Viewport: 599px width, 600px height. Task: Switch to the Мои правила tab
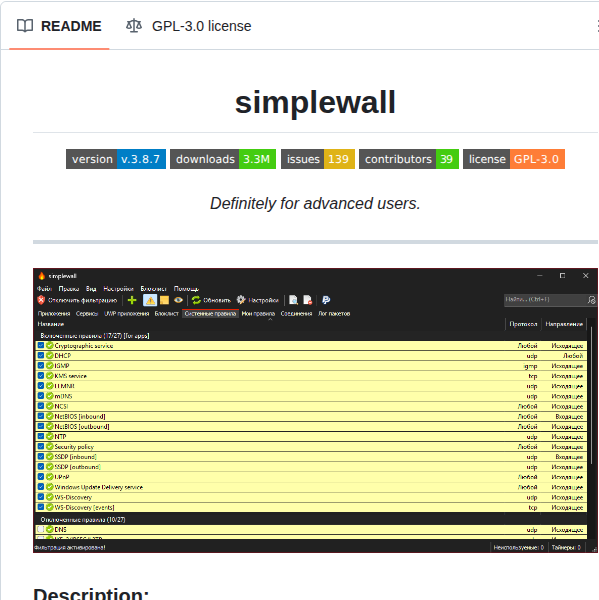click(258, 313)
